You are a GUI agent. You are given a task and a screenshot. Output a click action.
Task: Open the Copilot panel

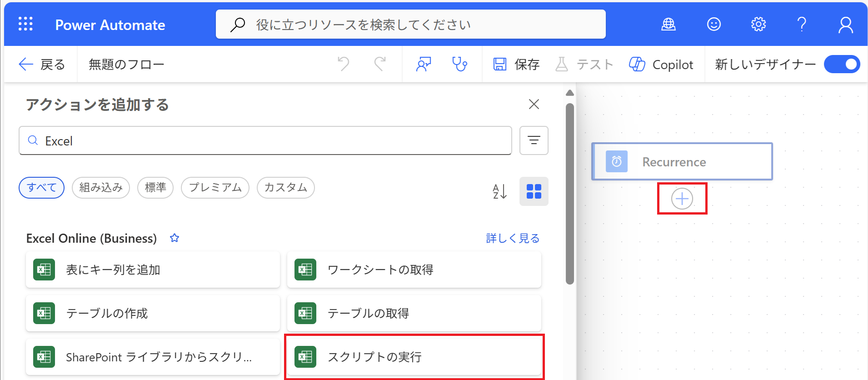click(661, 65)
